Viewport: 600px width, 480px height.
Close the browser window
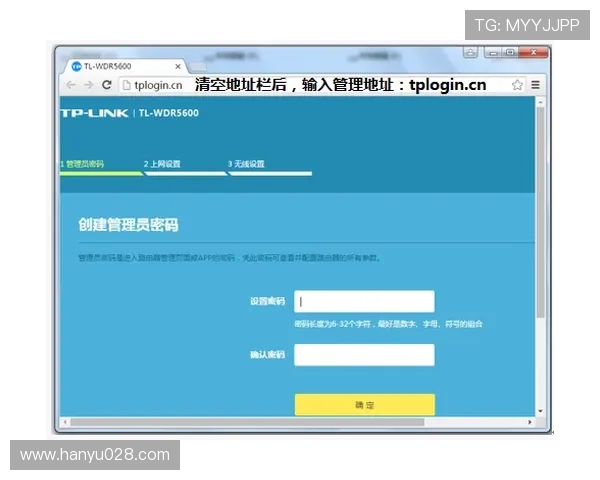534,52
